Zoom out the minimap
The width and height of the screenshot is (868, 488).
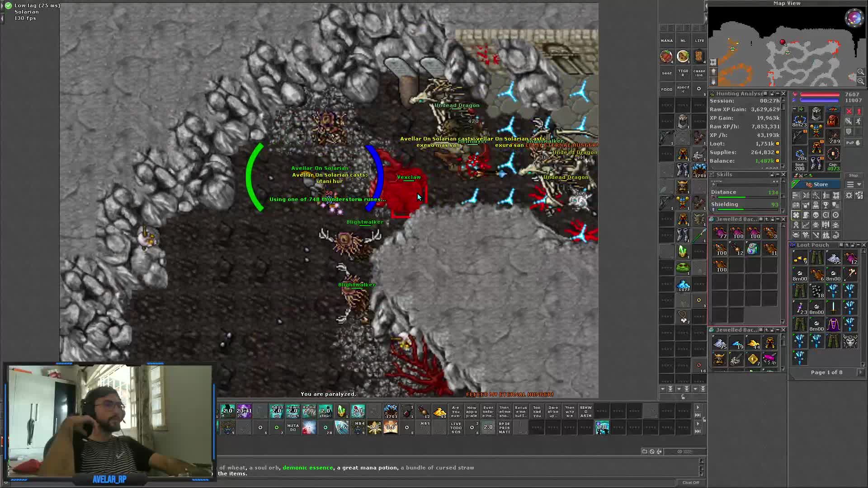(861, 72)
